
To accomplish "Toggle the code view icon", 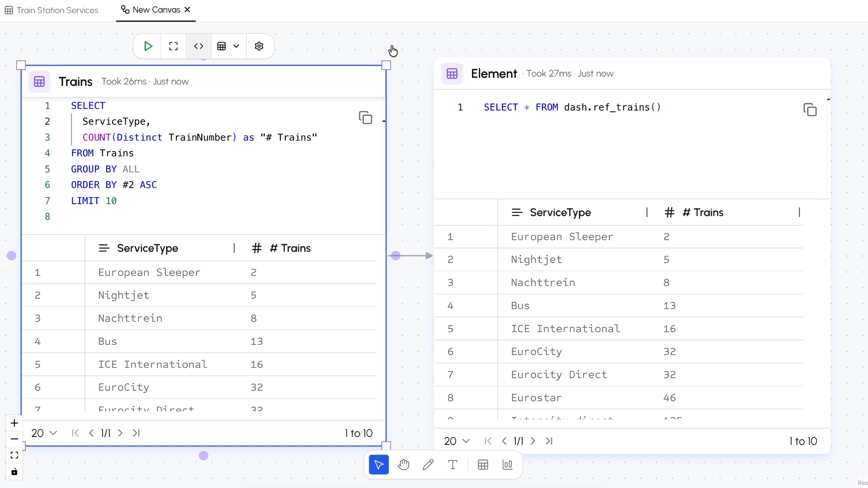I will [198, 46].
